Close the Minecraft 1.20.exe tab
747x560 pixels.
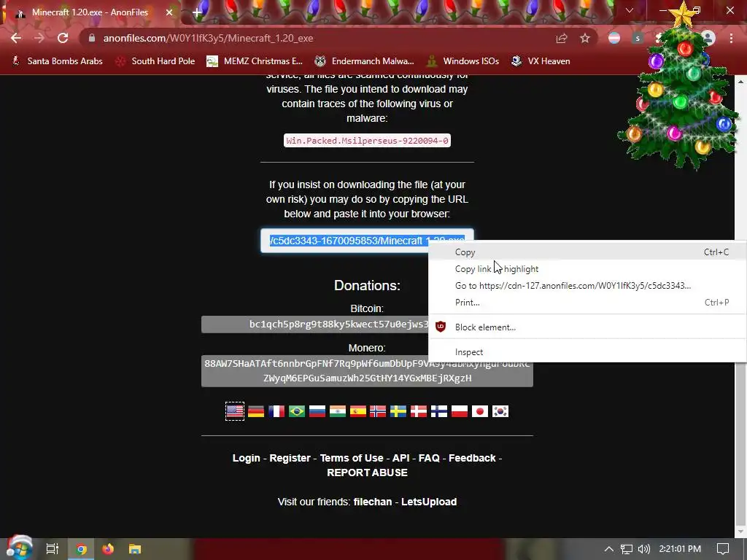point(169,12)
